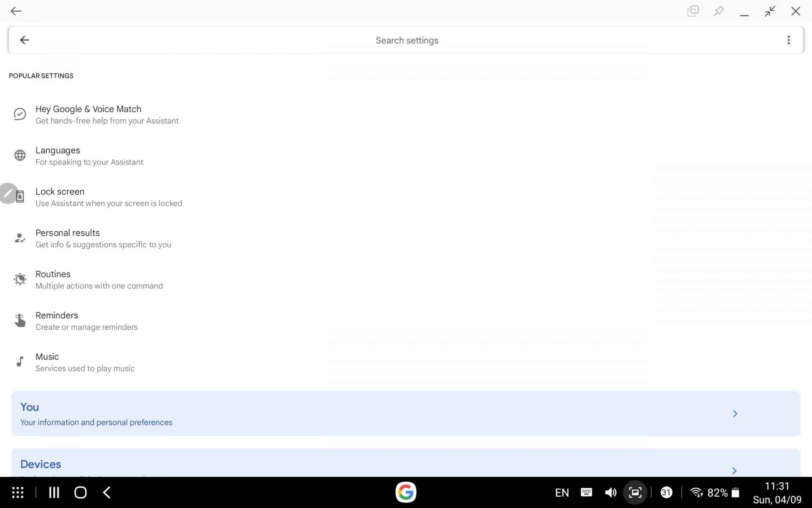Click the screen capture taskbar icon
This screenshot has height=508, width=812.
[635, 492]
